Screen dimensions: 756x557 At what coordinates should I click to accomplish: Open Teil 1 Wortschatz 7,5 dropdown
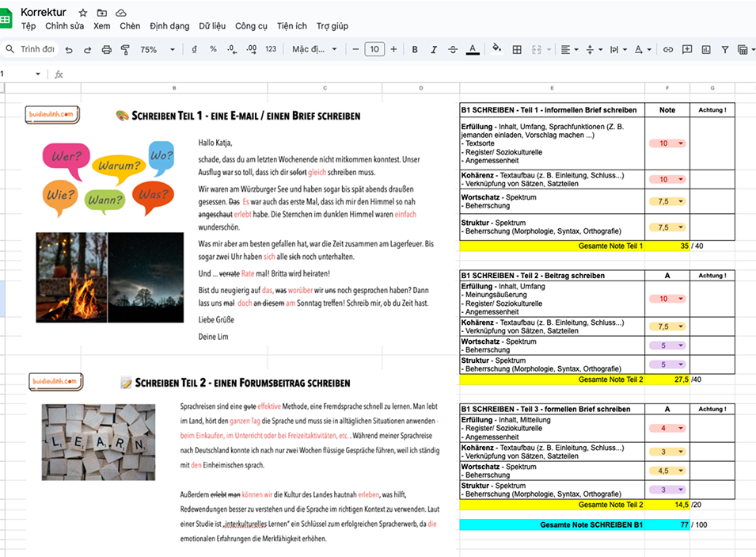coord(667,201)
